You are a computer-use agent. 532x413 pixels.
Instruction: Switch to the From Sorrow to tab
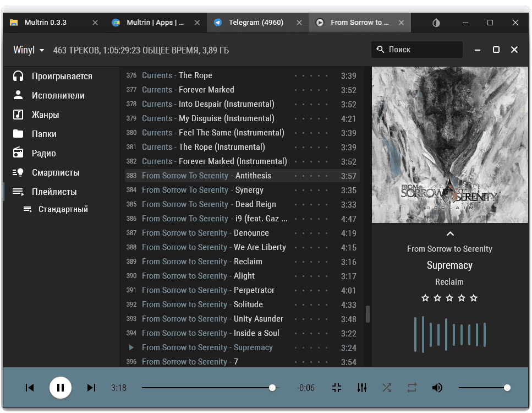click(360, 23)
